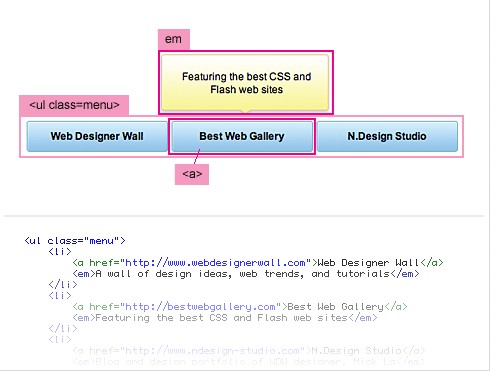Click the em code line 'Featuring the best CSS'
Screen dimensions: 491x371
tap(225, 318)
